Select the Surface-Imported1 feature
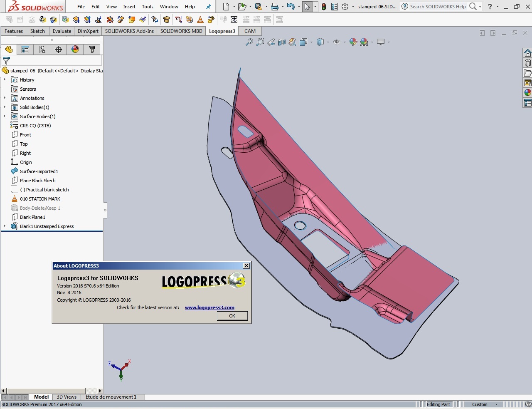The width and height of the screenshot is (532, 409). coord(39,171)
